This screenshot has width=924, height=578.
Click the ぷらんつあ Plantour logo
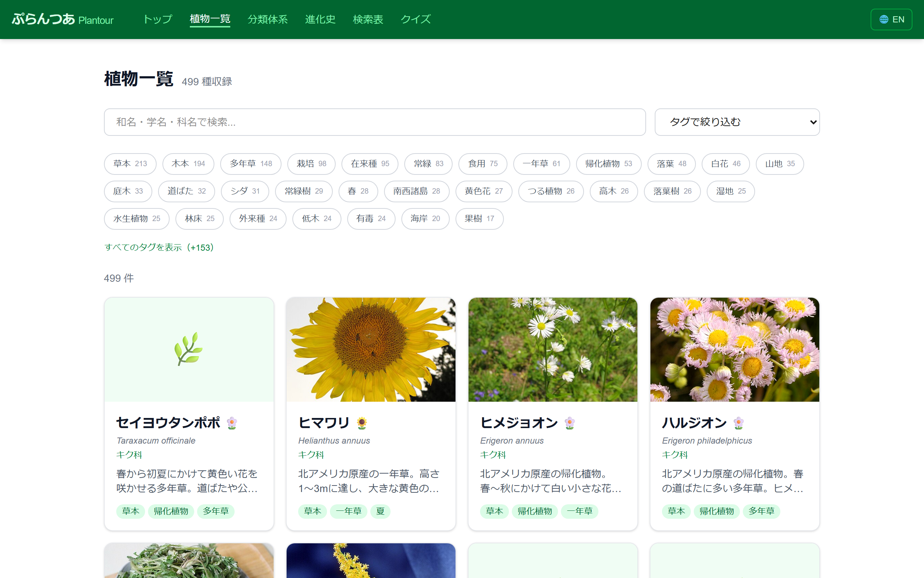[x=62, y=19]
